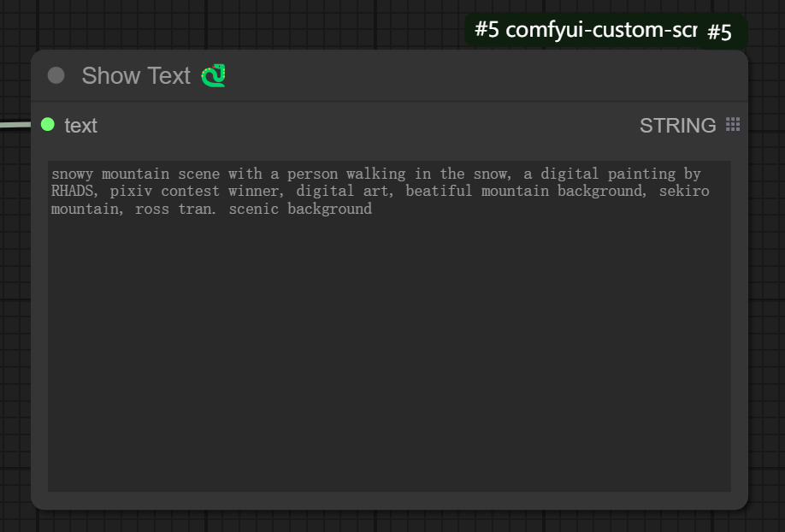The height and width of the screenshot is (532, 785).
Task: Select the green text input slot dot
Action: [48, 124]
